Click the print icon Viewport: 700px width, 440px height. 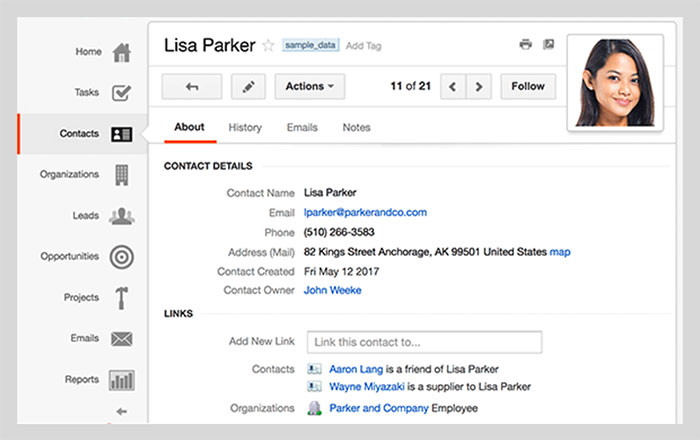pos(525,45)
